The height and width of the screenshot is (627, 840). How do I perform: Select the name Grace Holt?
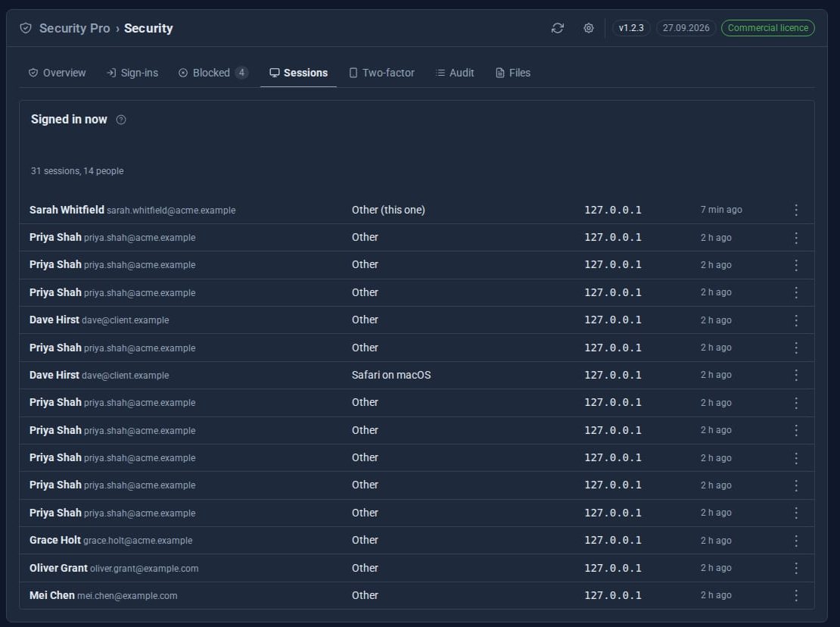[x=55, y=540]
